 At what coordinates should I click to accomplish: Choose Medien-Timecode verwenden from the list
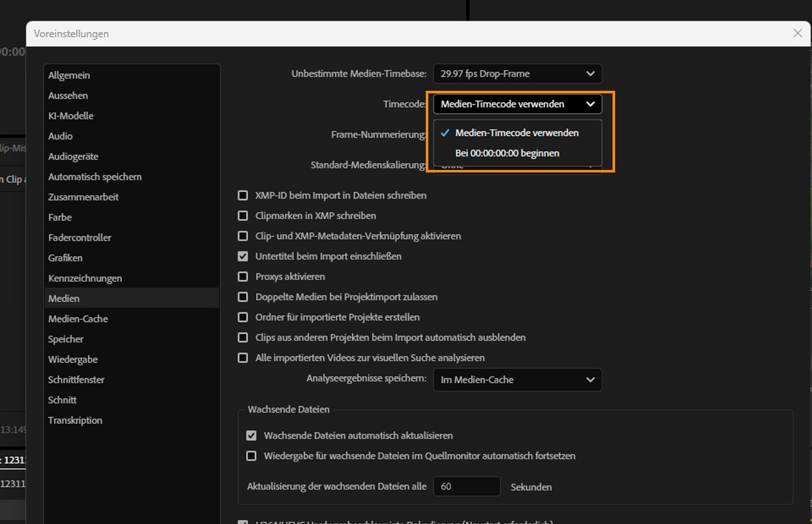coord(517,133)
